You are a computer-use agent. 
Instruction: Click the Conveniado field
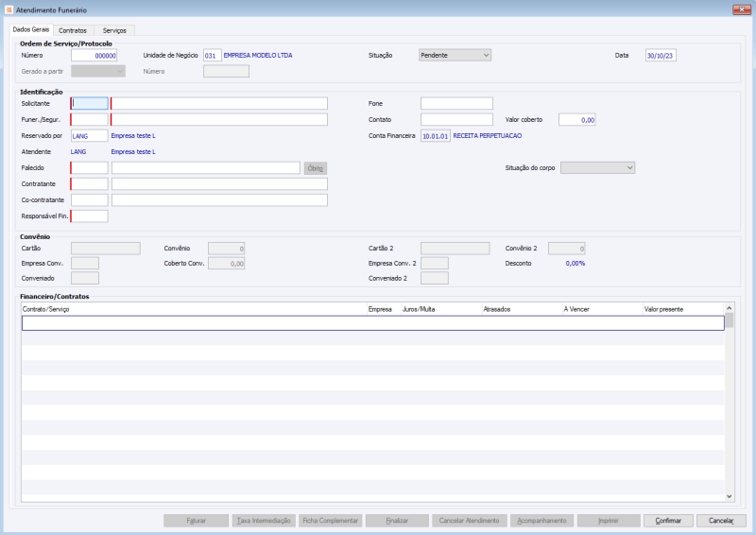(x=85, y=278)
